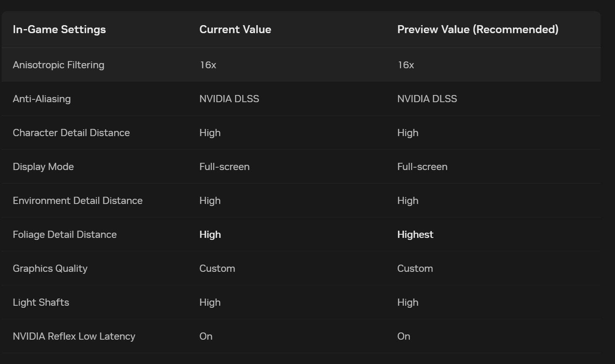The width and height of the screenshot is (615, 364).
Task: Click the bold current High value for Foliage
Action: [x=210, y=235]
